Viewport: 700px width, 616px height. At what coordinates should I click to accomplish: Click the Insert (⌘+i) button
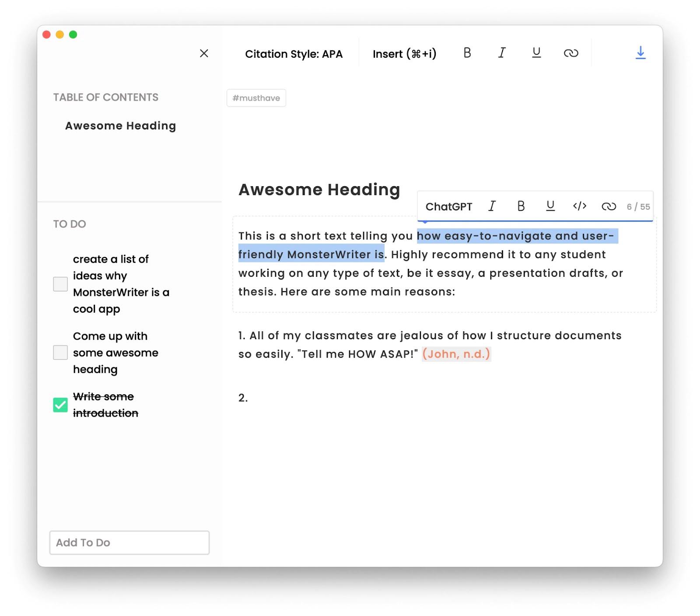coord(404,54)
